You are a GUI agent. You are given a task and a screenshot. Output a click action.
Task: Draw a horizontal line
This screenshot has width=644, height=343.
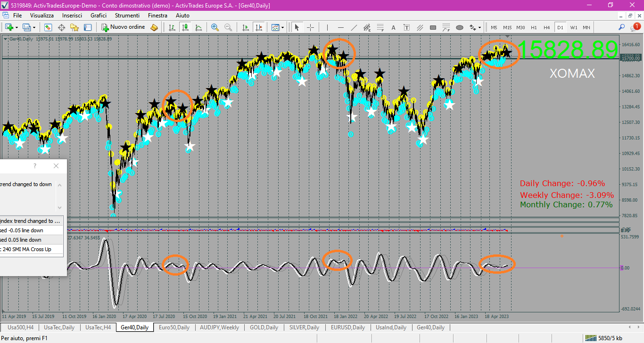pyautogui.click(x=341, y=27)
